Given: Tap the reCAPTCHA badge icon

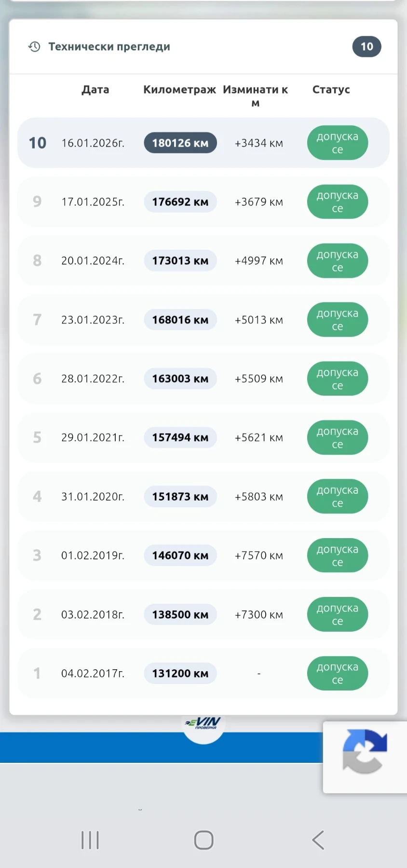Looking at the screenshot, I should click(365, 751).
